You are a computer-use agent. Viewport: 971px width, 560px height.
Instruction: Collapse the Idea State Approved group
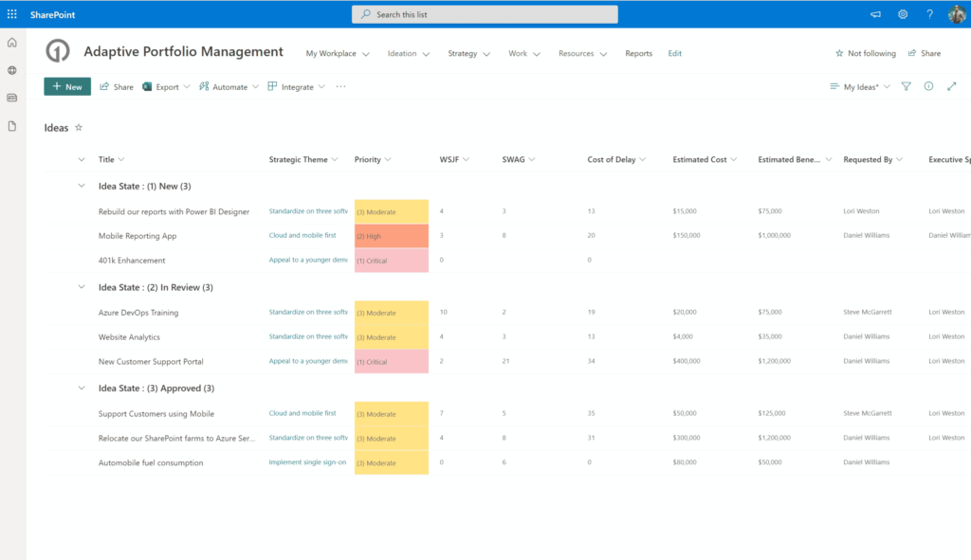pyautogui.click(x=82, y=388)
